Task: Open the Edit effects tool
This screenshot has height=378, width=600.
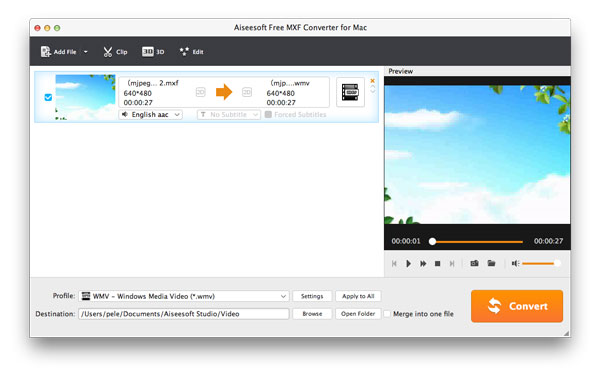Action: (191, 52)
